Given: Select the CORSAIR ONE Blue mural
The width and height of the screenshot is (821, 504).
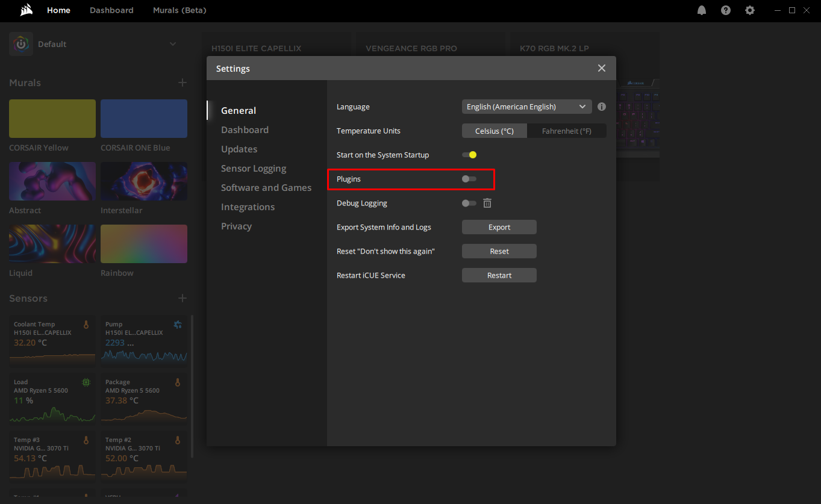Looking at the screenshot, I should pos(144,119).
